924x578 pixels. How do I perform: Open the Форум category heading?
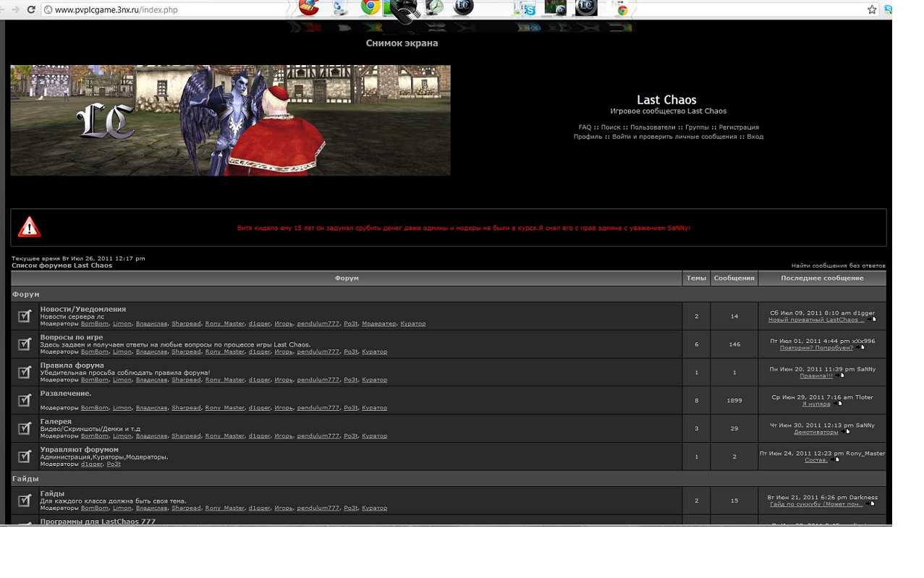25,294
